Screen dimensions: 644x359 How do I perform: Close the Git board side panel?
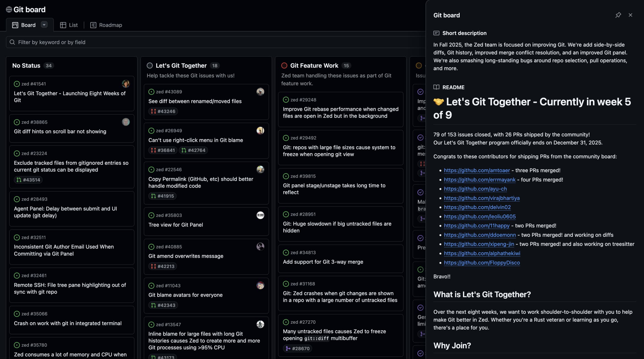pyautogui.click(x=630, y=15)
